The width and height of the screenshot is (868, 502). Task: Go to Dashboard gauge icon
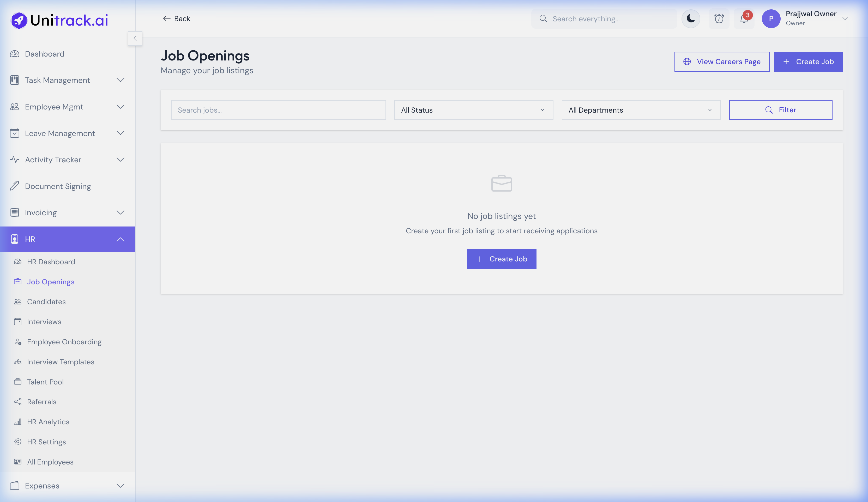coord(14,54)
